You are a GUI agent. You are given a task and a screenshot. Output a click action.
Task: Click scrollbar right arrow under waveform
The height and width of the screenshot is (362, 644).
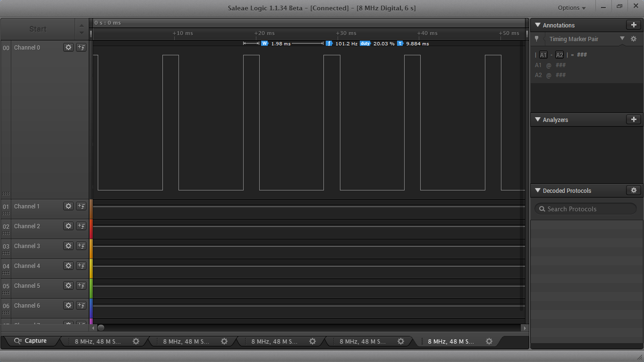[x=525, y=328]
